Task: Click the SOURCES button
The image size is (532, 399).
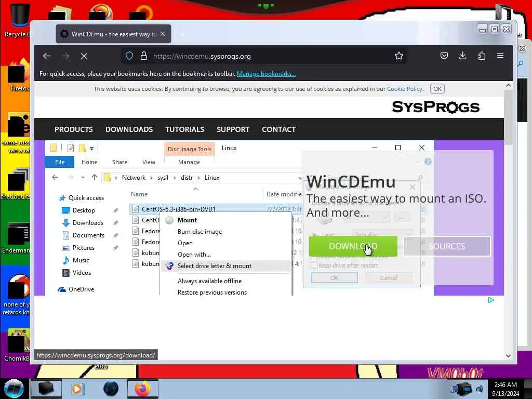Action: tap(447, 246)
